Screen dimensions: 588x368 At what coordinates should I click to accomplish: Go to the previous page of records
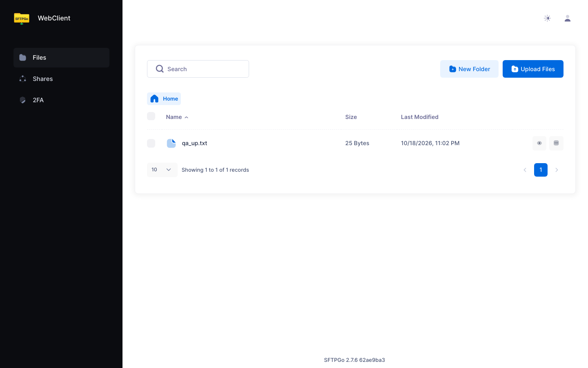click(525, 170)
